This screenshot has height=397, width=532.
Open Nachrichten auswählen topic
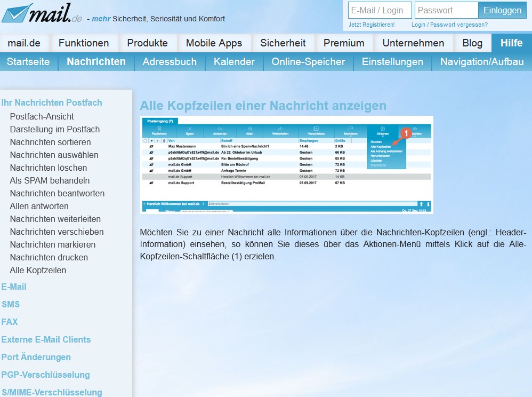(x=54, y=155)
